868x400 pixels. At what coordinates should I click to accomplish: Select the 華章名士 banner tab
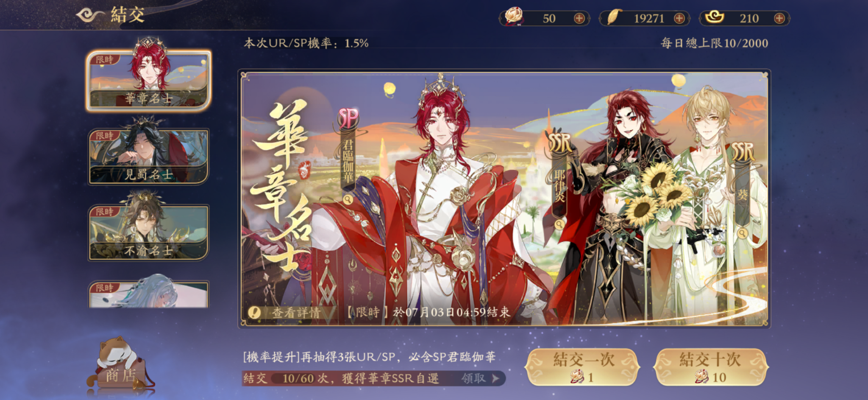tap(148, 81)
